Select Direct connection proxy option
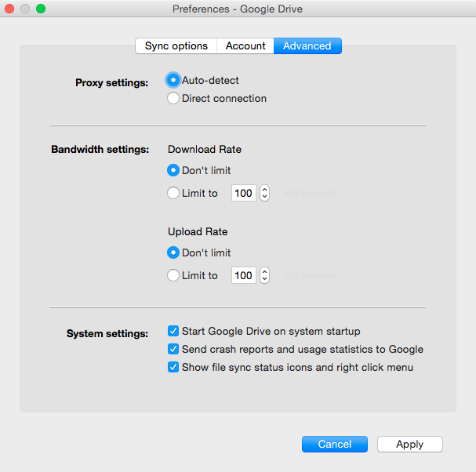 173,98
